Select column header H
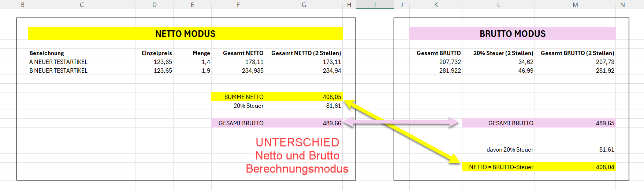The image size is (644, 190). (349, 4)
